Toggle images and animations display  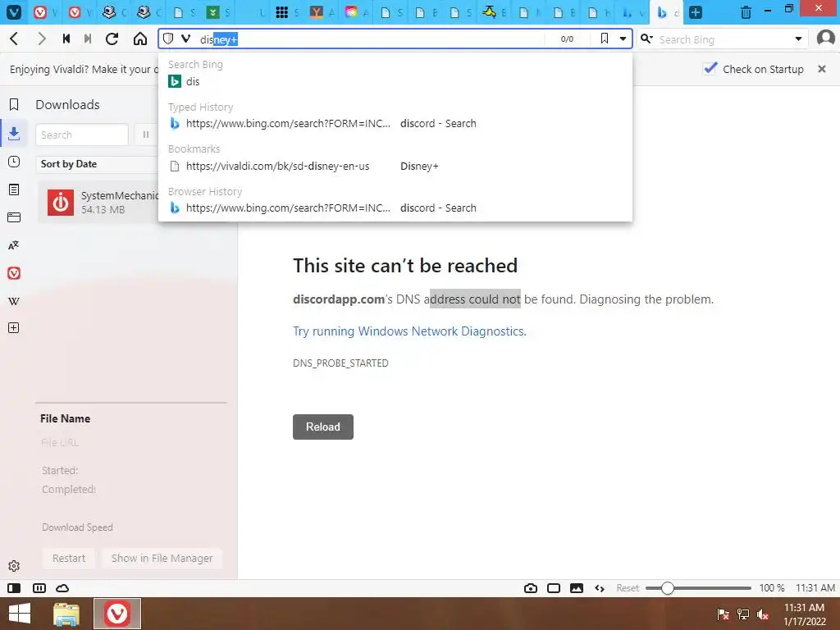577,588
